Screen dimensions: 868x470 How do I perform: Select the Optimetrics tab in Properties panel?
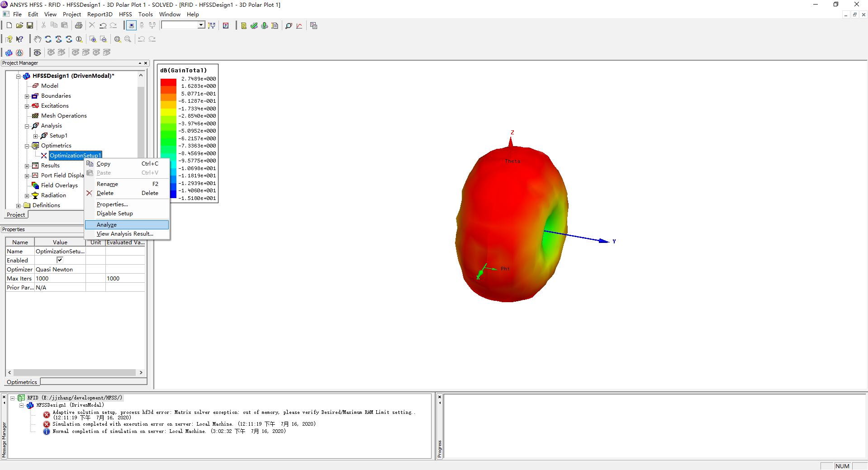(22, 382)
